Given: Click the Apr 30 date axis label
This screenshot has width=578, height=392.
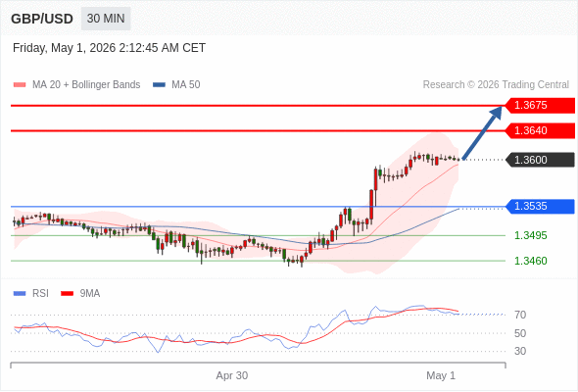Looking at the screenshot, I should coord(232,375).
